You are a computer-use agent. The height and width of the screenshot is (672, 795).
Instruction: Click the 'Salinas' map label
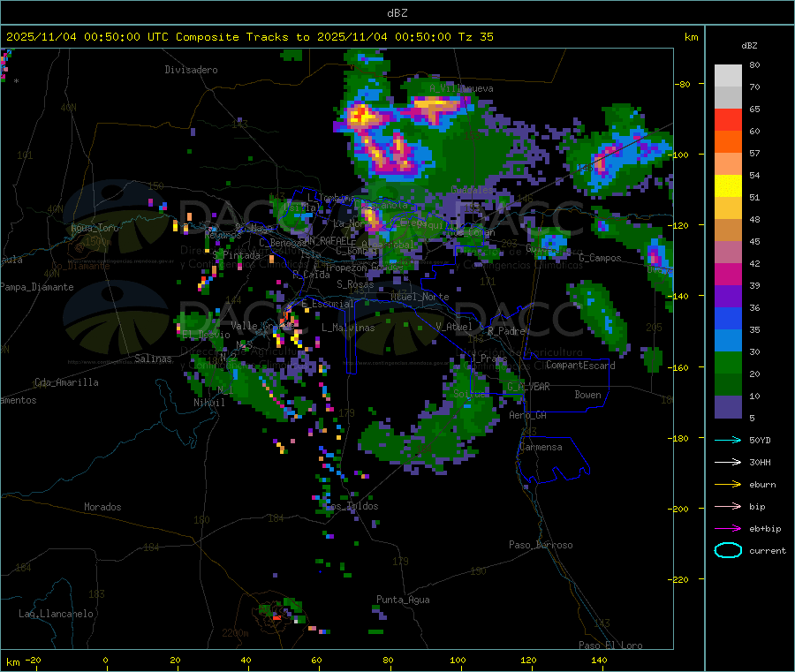coord(153,359)
